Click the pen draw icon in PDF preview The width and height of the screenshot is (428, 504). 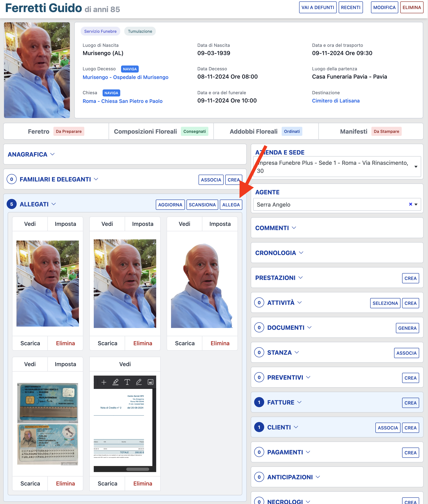coord(139,382)
